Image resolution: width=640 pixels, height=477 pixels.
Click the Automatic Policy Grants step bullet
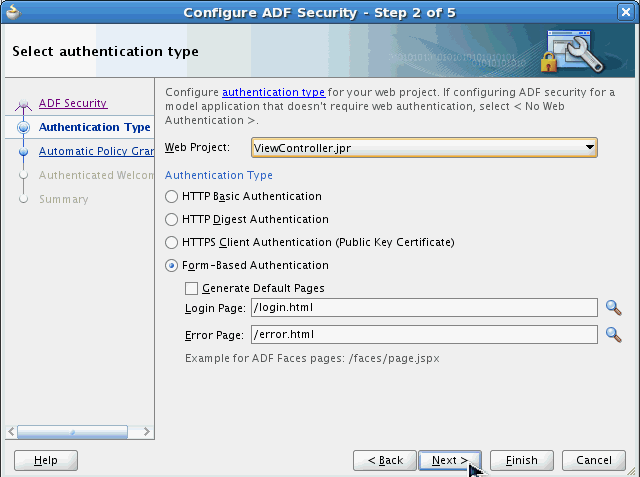(x=24, y=151)
